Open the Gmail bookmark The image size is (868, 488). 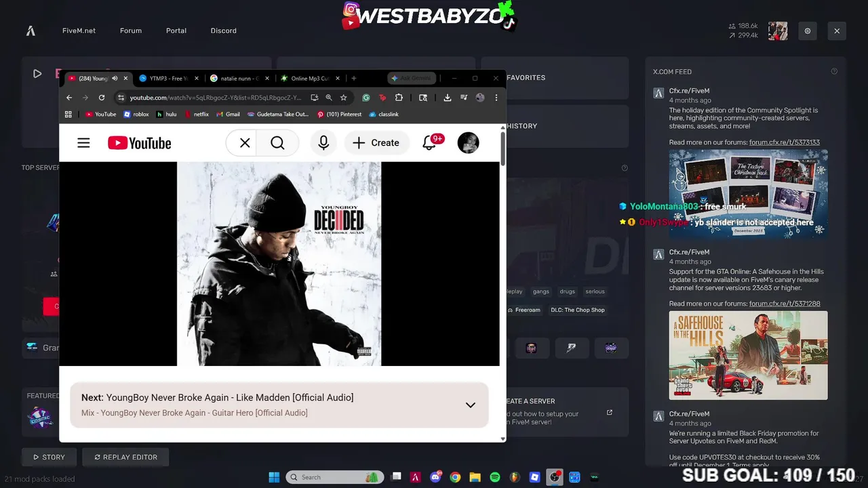tap(228, 115)
